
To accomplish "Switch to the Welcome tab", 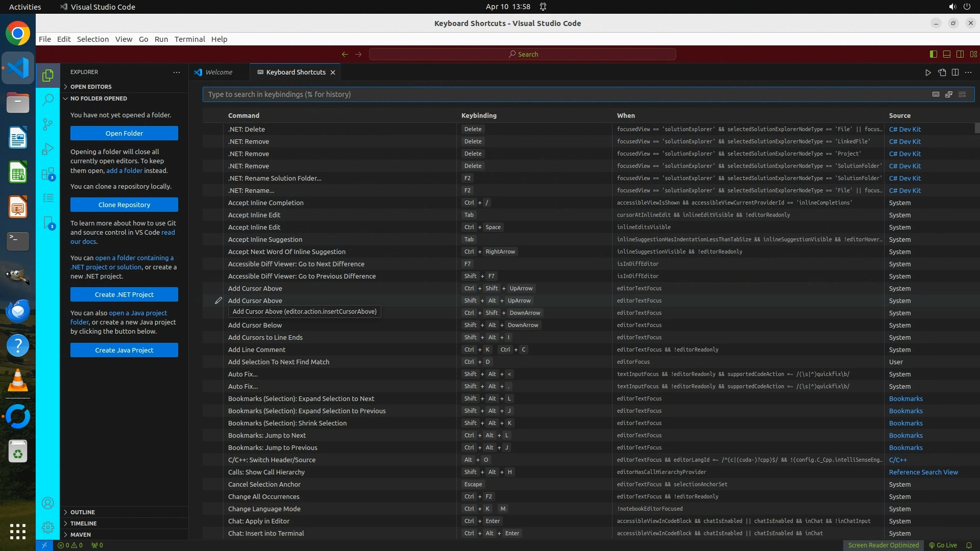I will click(218, 72).
